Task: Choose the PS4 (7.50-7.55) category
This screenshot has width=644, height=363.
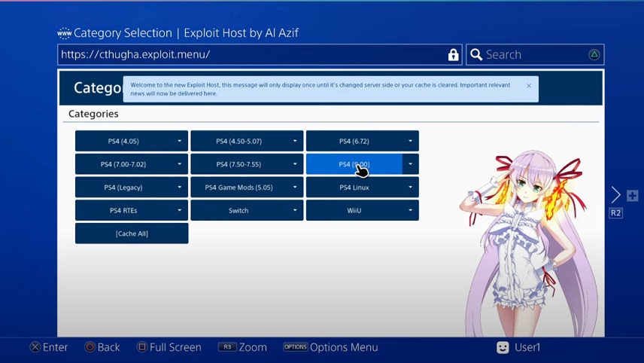Action: (238, 164)
